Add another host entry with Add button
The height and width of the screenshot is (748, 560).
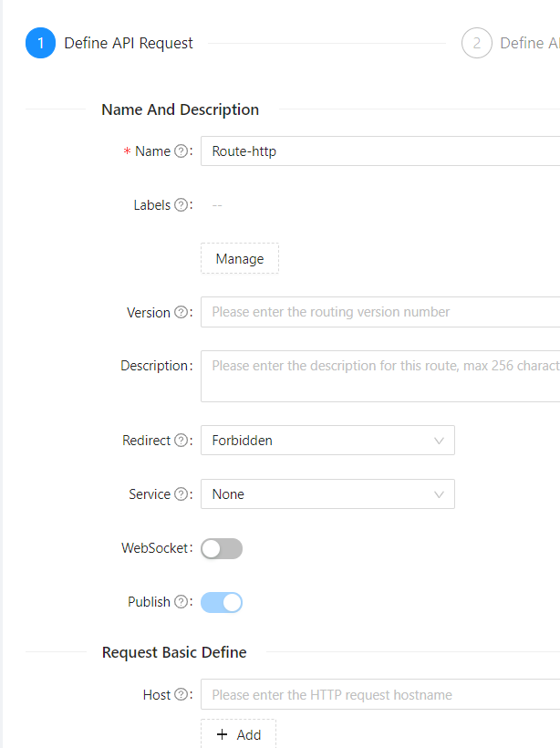(x=238, y=734)
